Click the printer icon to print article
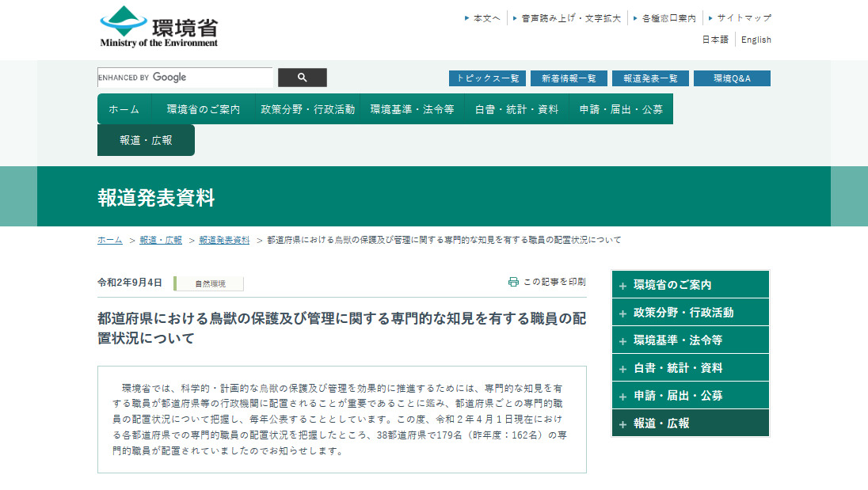868x490 pixels. pos(513,282)
